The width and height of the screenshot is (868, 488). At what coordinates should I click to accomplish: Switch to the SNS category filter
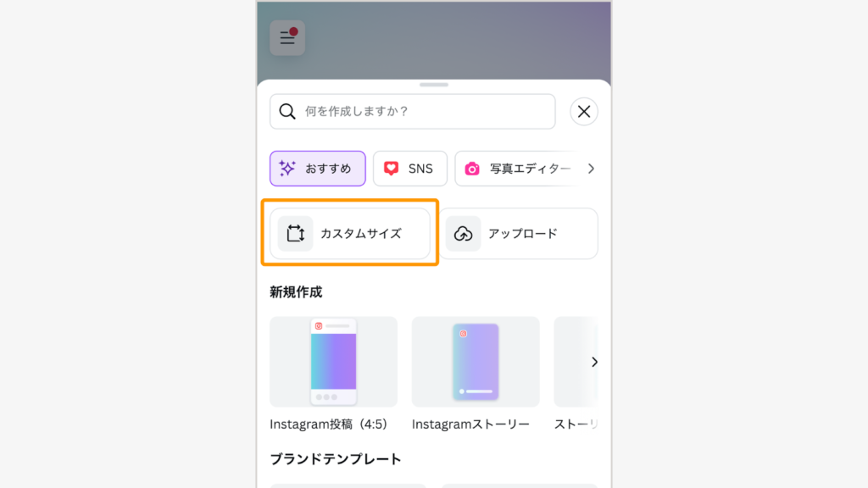coord(410,168)
